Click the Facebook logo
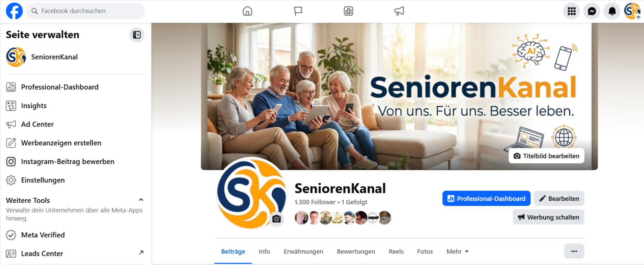The width and height of the screenshot is (644, 265). pyautogui.click(x=14, y=11)
